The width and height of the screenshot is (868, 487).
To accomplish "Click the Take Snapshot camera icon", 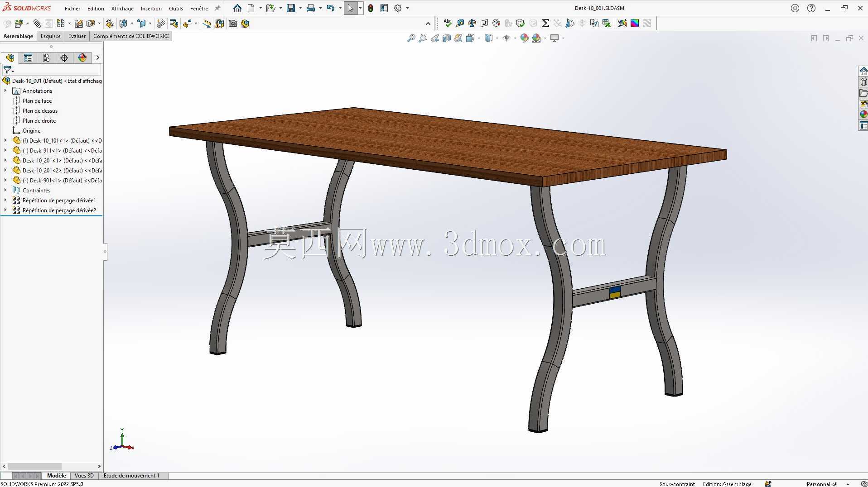I will (233, 24).
